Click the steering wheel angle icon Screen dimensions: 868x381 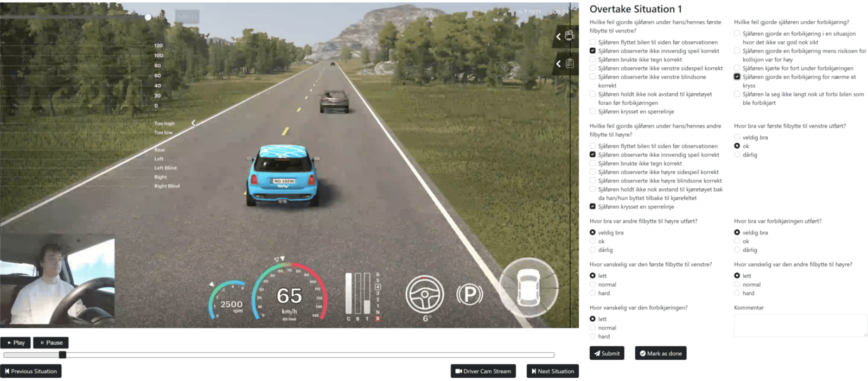tap(424, 294)
